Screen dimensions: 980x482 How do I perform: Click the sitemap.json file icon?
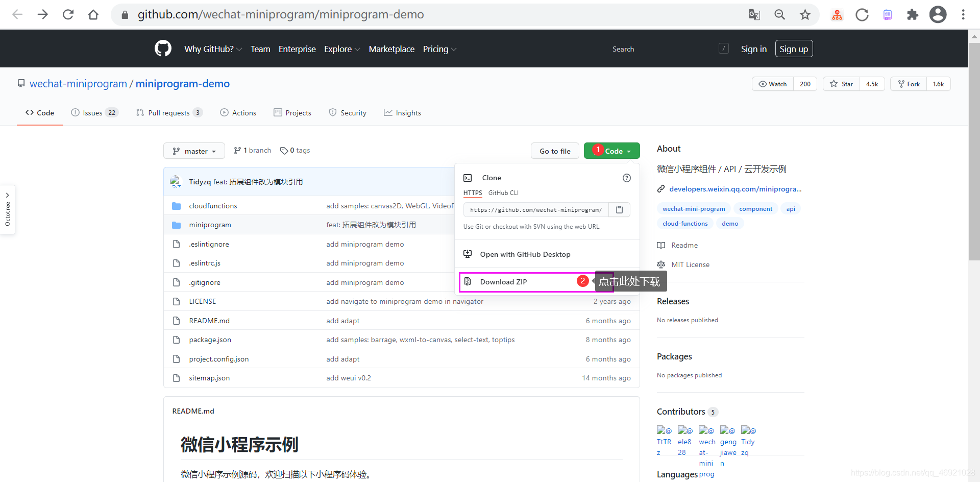(177, 378)
